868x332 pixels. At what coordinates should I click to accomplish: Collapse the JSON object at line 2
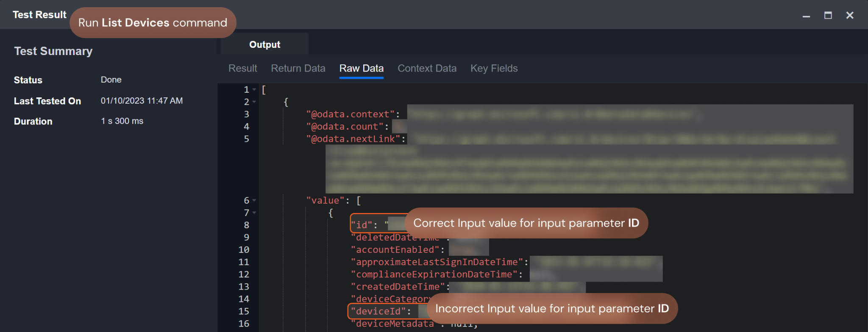click(x=254, y=102)
